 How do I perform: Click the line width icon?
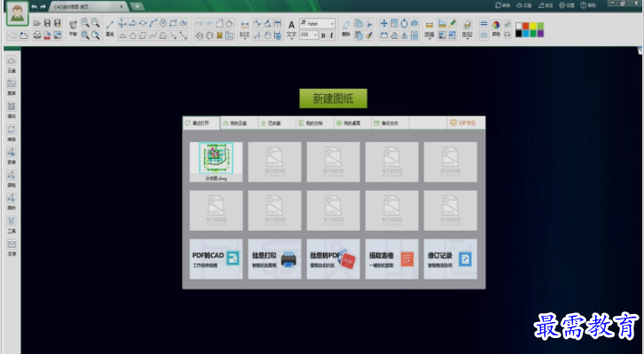coord(484,23)
